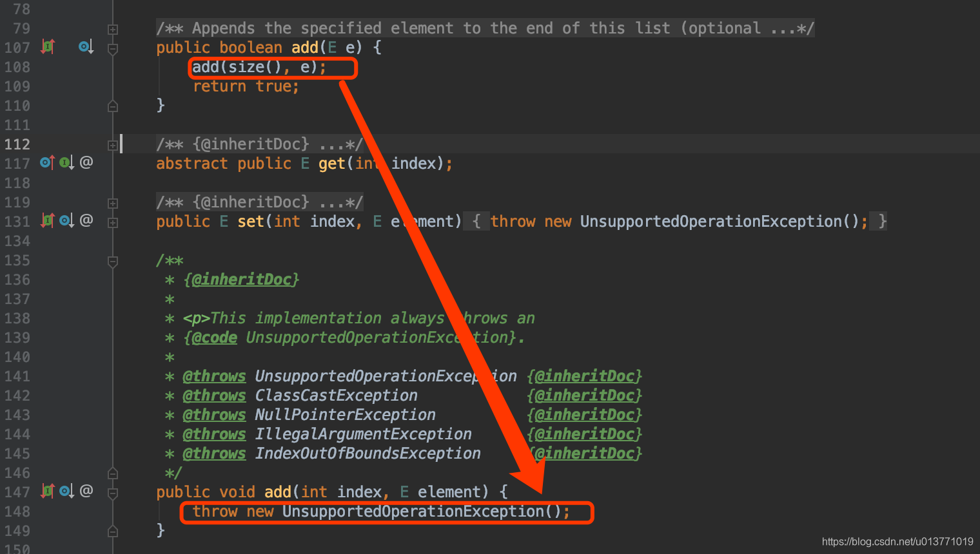This screenshot has width=980, height=554.
Task: Expand the folded doc comment on line 79
Action: [x=113, y=29]
